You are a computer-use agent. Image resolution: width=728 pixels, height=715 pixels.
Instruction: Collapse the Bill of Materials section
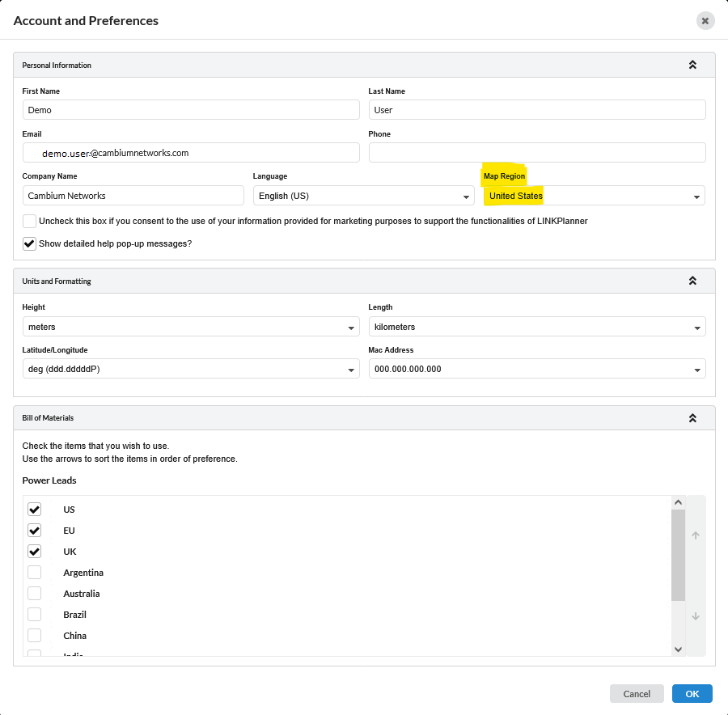coord(692,418)
